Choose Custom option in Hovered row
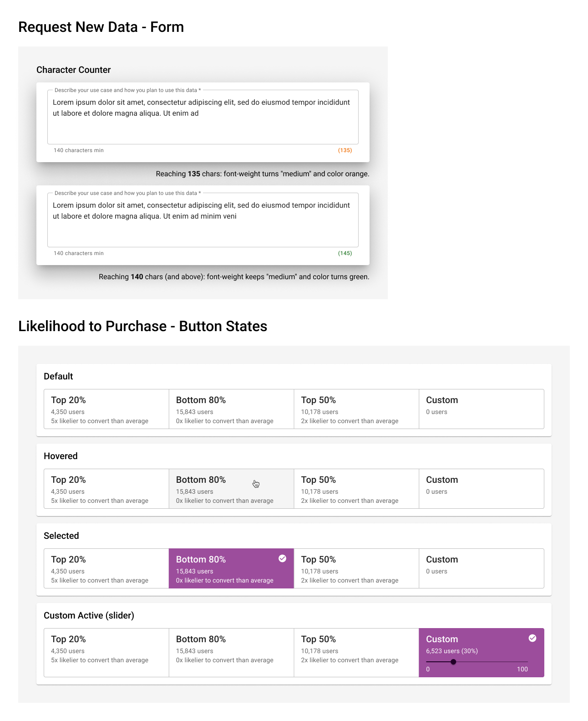 (x=482, y=489)
